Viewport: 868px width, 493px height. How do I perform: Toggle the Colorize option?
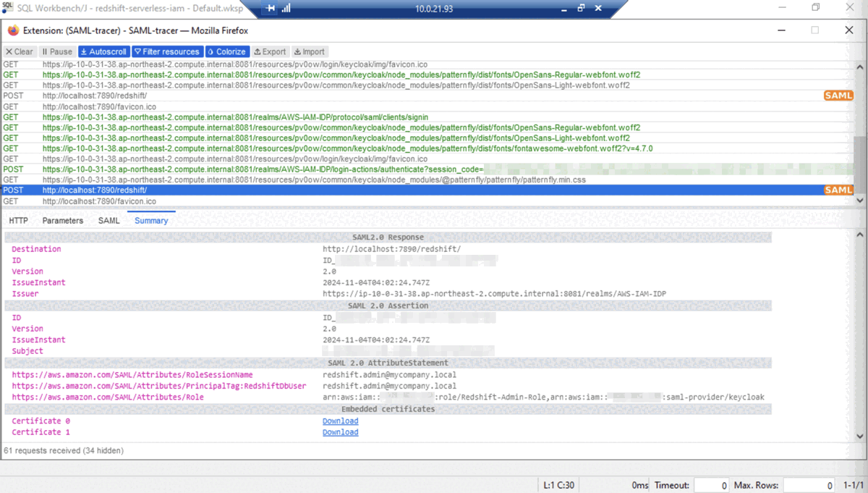click(x=227, y=51)
